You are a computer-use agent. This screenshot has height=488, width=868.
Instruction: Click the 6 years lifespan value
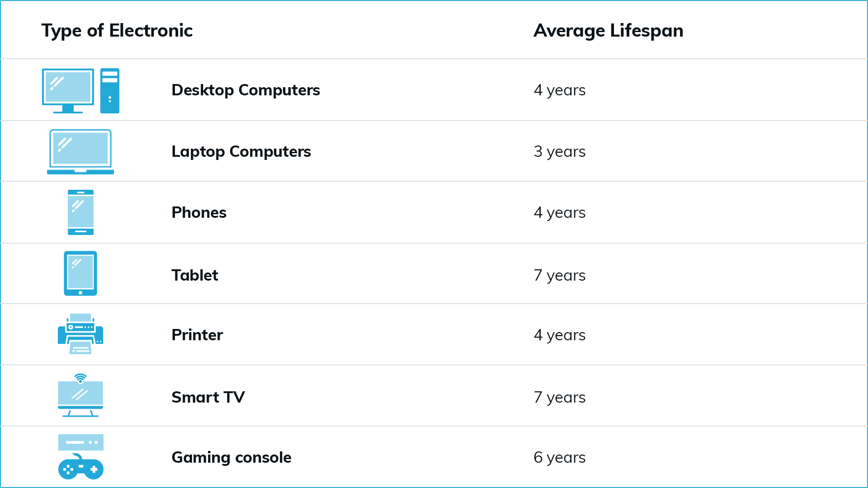(x=559, y=458)
